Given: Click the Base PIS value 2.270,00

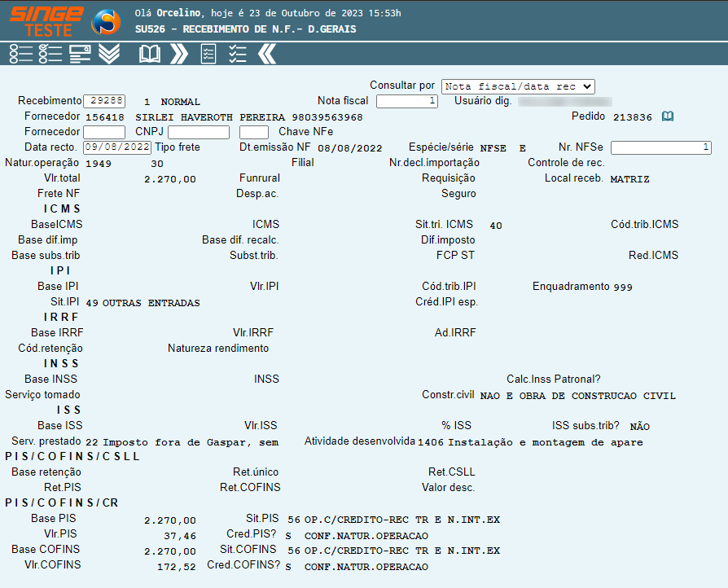Looking at the screenshot, I should tap(170, 520).
